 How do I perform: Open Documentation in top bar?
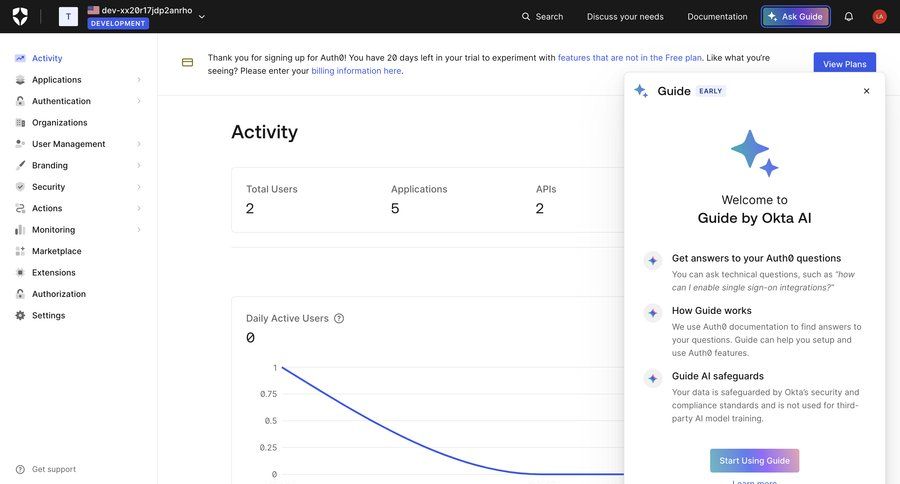pos(717,17)
